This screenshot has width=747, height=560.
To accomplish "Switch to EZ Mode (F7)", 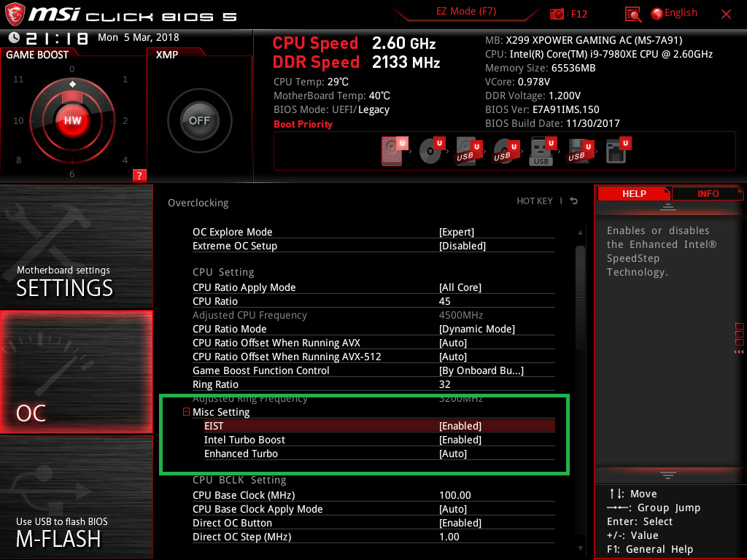I will point(466,11).
